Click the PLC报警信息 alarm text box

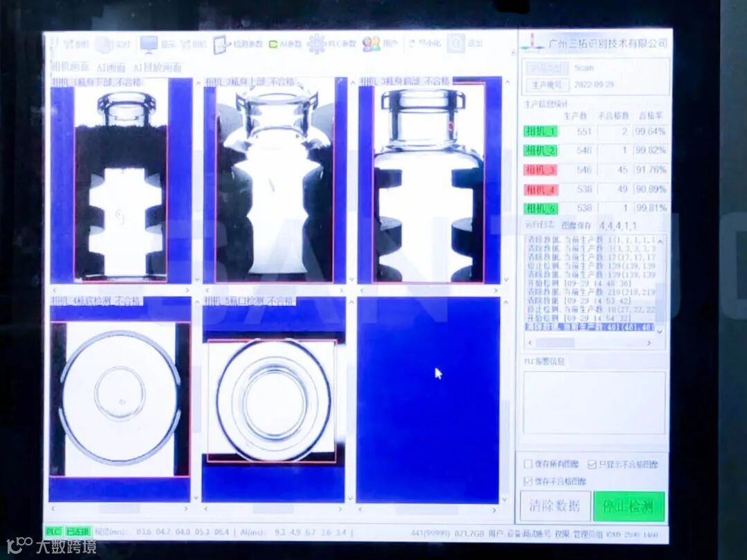coord(593,403)
